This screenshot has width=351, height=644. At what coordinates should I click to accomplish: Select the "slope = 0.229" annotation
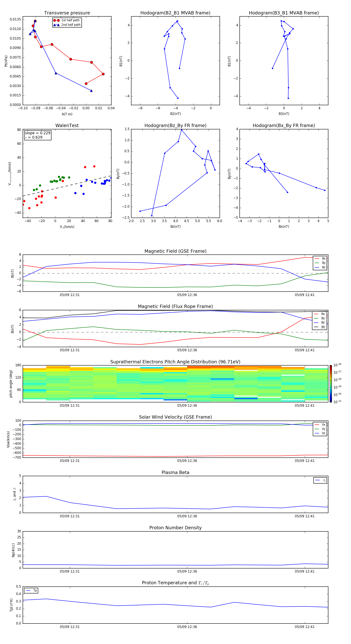coord(37,133)
